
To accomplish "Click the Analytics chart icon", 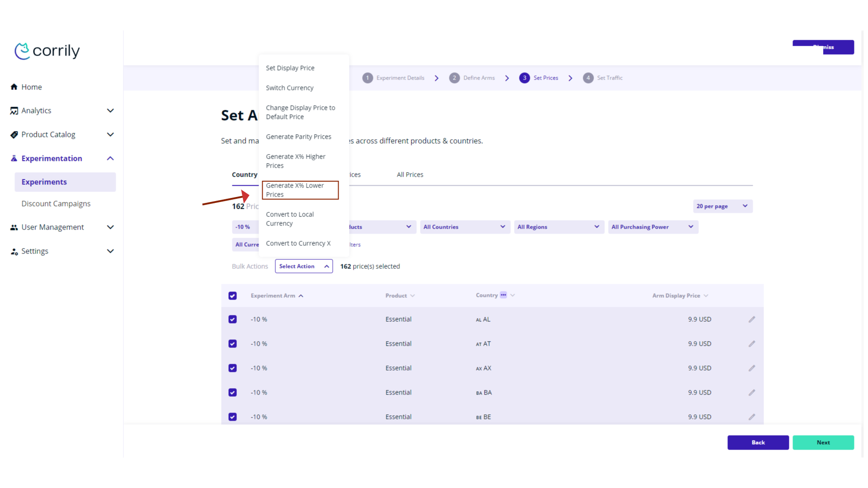I will coord(14,111).
